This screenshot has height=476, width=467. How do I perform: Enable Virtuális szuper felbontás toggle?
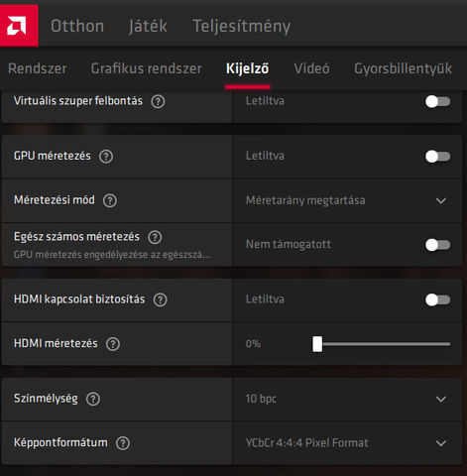(437, 101)
